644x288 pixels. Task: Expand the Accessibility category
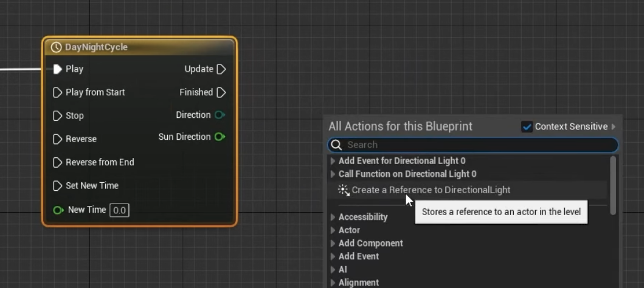(x=333, y=217)
